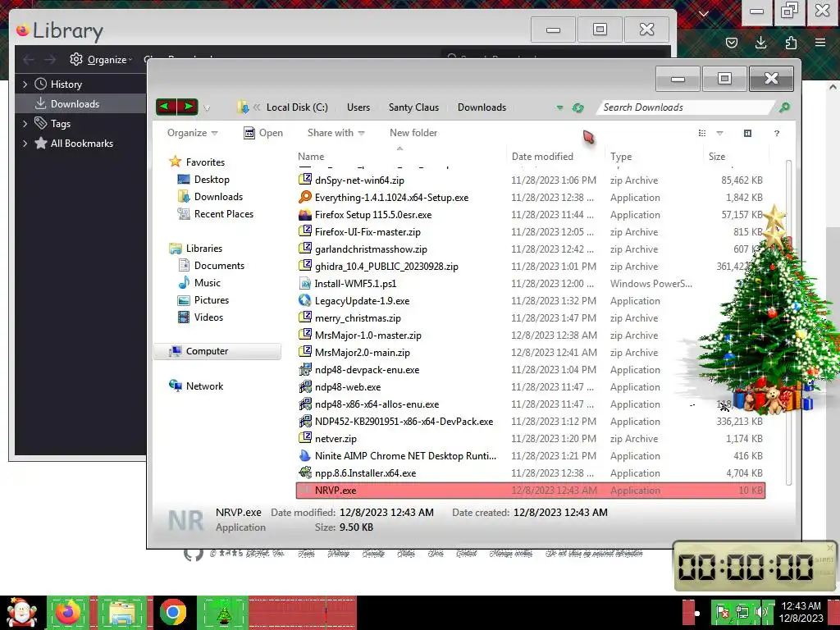
Task: Select merry_christmas.zip file
Action: coord(358,317)
